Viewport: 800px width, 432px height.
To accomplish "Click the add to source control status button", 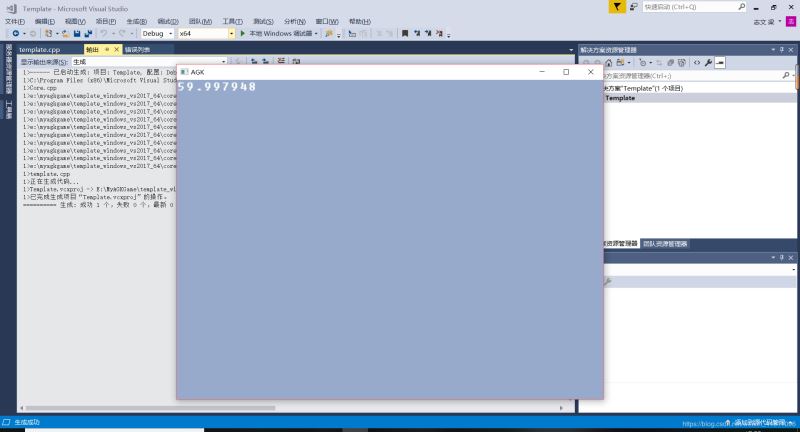I will pyautogui.click(x=760, y=422).
